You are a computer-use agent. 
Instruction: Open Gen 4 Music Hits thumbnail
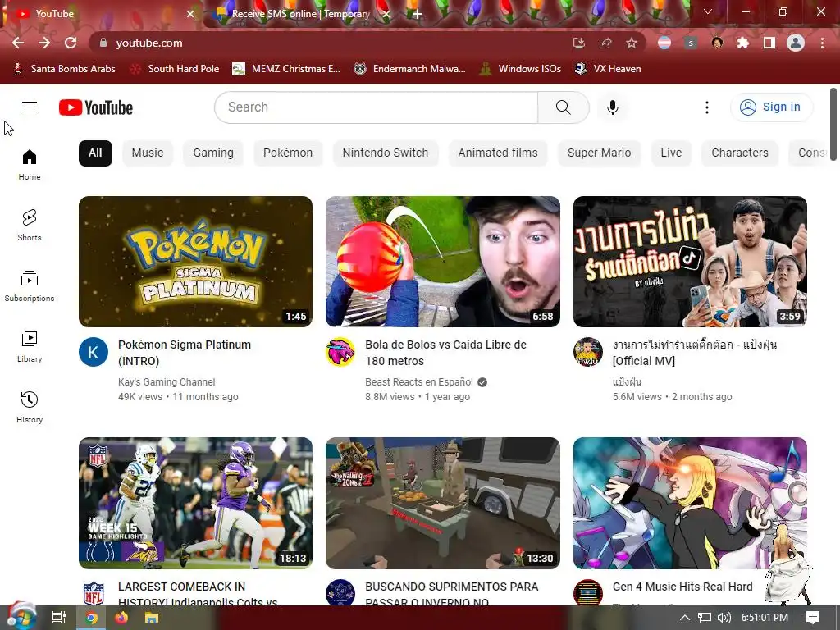(x=690, y=503)
